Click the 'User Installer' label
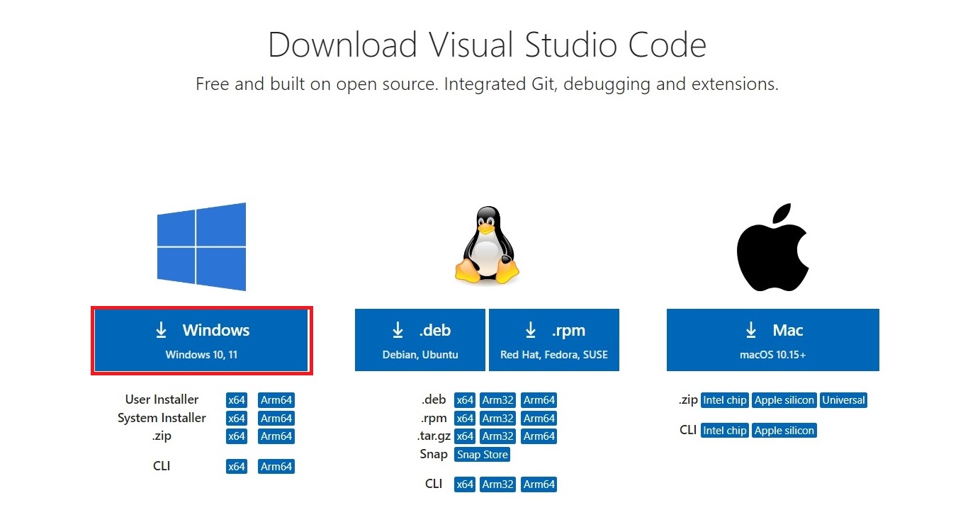 [162, 399]
